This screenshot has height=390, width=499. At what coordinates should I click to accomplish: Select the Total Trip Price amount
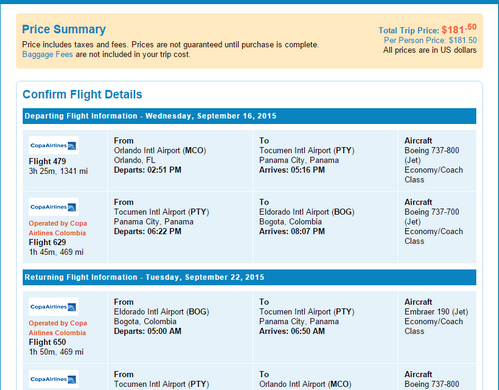(459, 29)
